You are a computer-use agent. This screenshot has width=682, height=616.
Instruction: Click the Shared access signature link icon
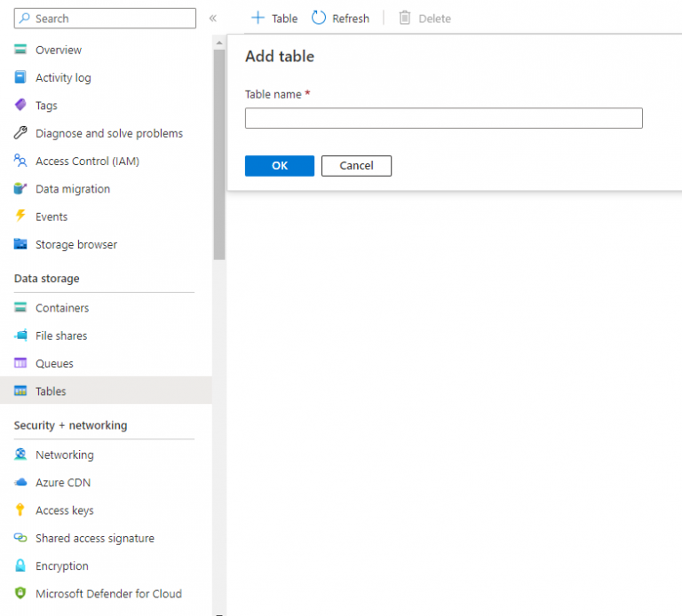click(20, 538)
